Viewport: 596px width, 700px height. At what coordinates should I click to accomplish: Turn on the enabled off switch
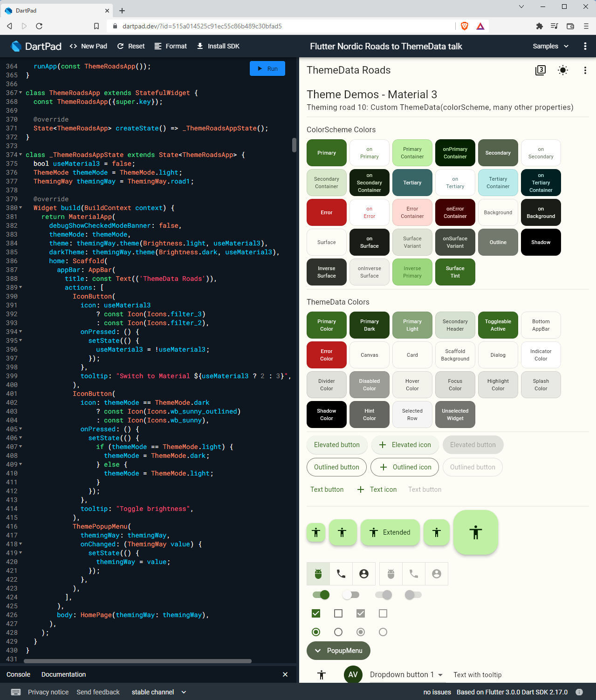350,595
